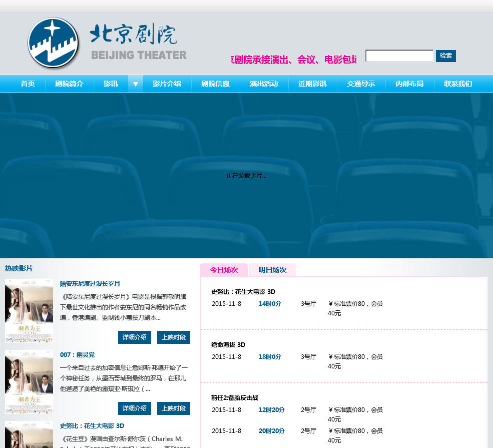Expand the 影讯 dropdown arrow in navigation
Image resolution: width=493 pixels, height=448 pixels.
pos(136,84)
